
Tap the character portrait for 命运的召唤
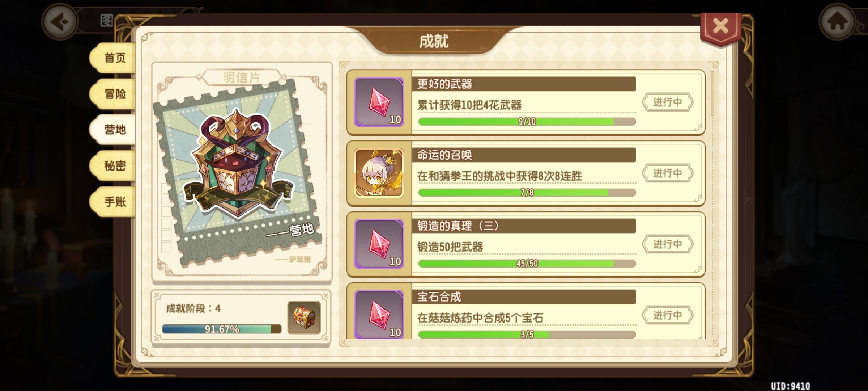(x=379, y=173)
